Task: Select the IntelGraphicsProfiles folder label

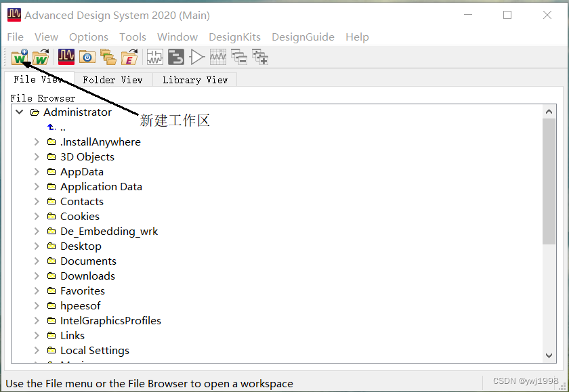Action: (x=110, y=320)
